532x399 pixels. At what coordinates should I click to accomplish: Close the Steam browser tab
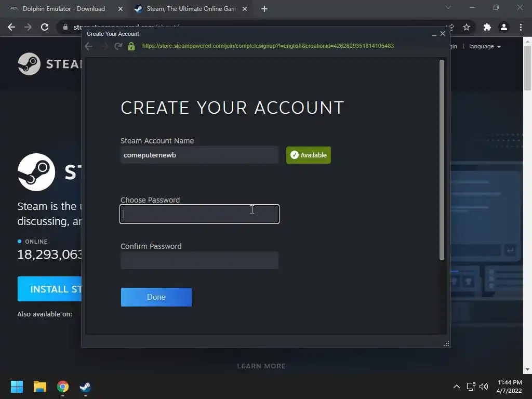(245, 9)
